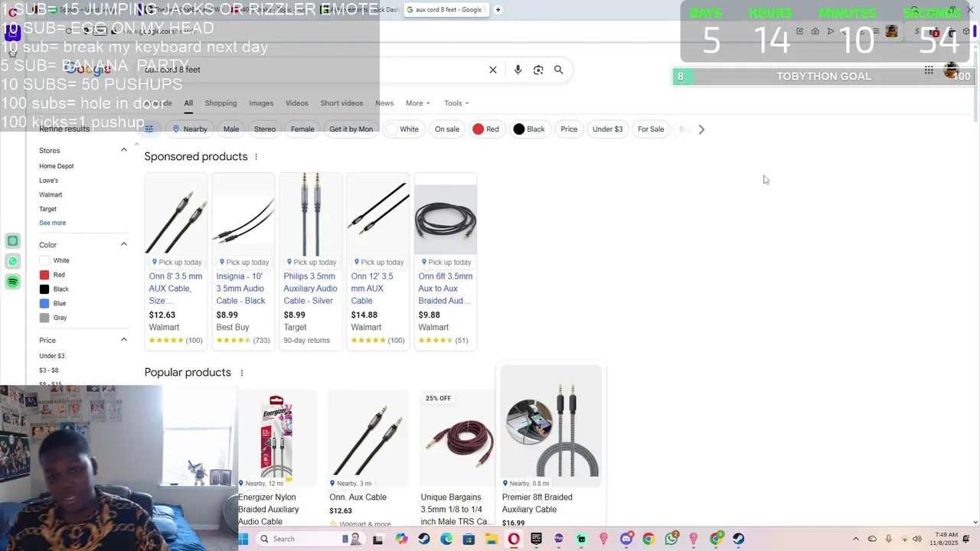Open the More dropdown in the search tabs
The image size is (980, 551).
pyautogui.click(x=417, y=103)
